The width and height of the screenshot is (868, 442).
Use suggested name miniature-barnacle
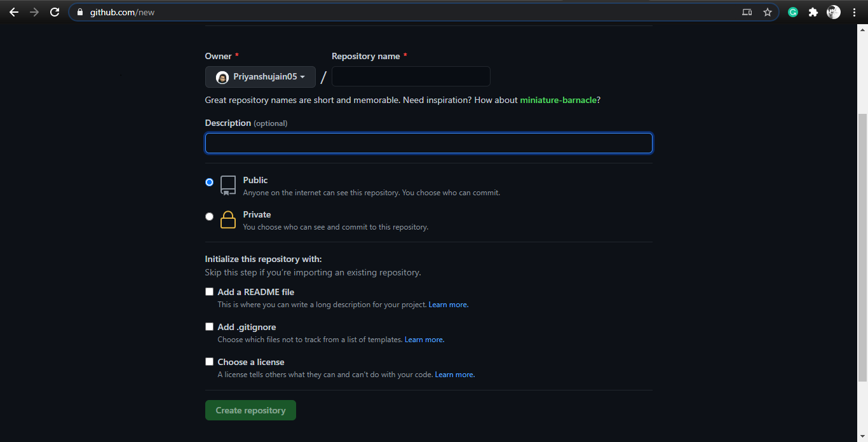pyautogui.click(x=558, y=100)
